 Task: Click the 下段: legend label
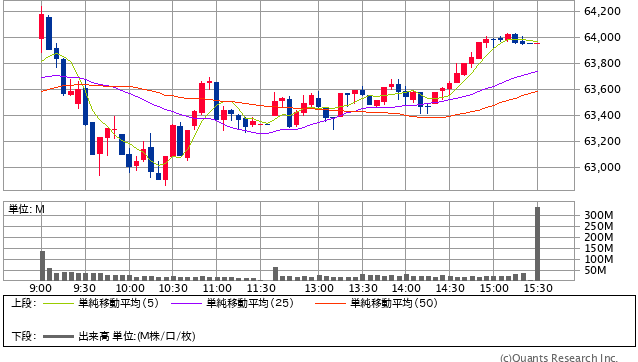coord(24,336)
